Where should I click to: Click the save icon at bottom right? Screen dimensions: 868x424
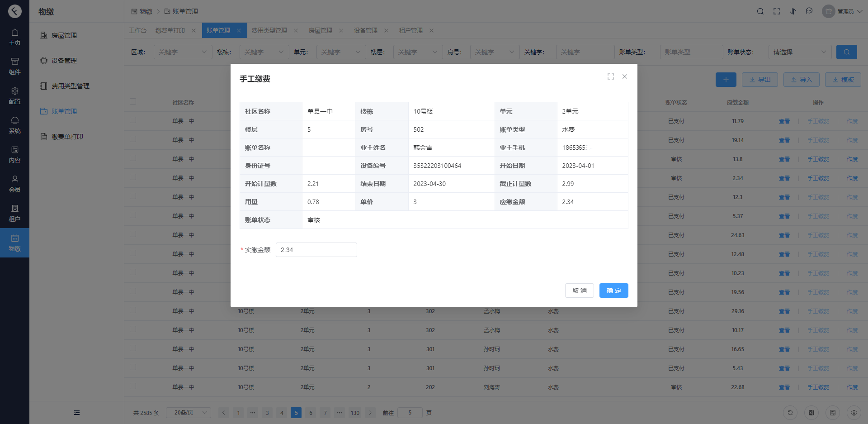(833, 413)
